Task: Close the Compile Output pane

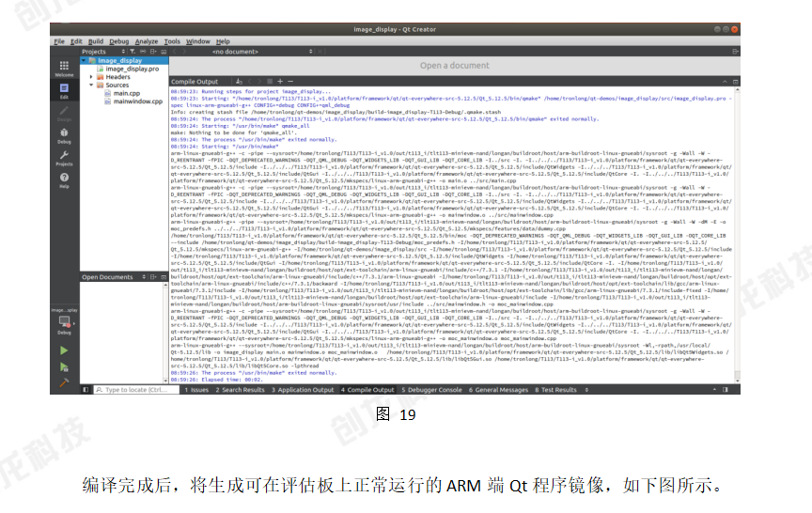Action: [735, 82]
